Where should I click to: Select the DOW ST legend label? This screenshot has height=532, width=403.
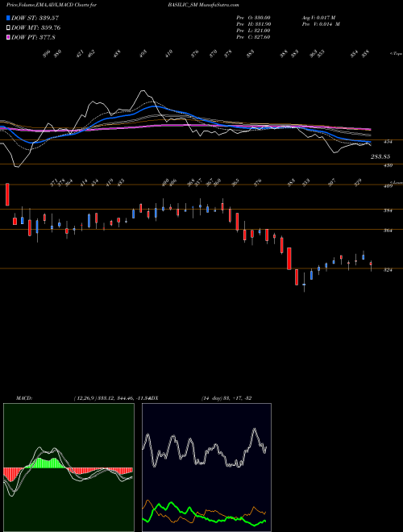coord(35,18)
